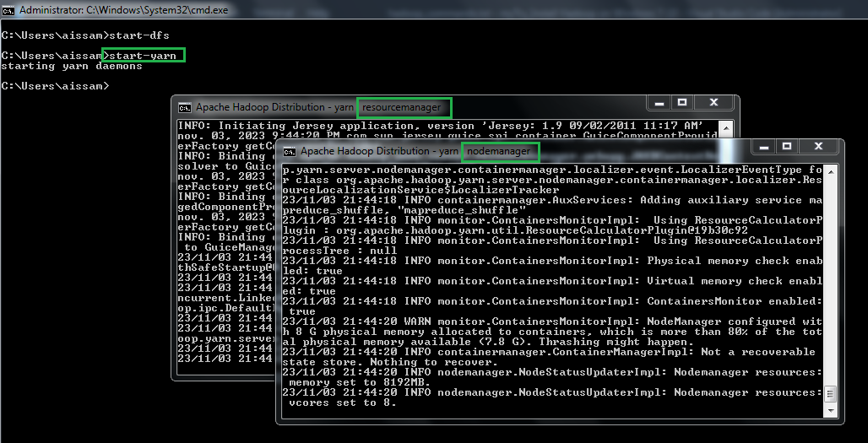Maximize the yarn resourcemanager window
Viewport: 868px width, 443px height.
coord(682,103)
